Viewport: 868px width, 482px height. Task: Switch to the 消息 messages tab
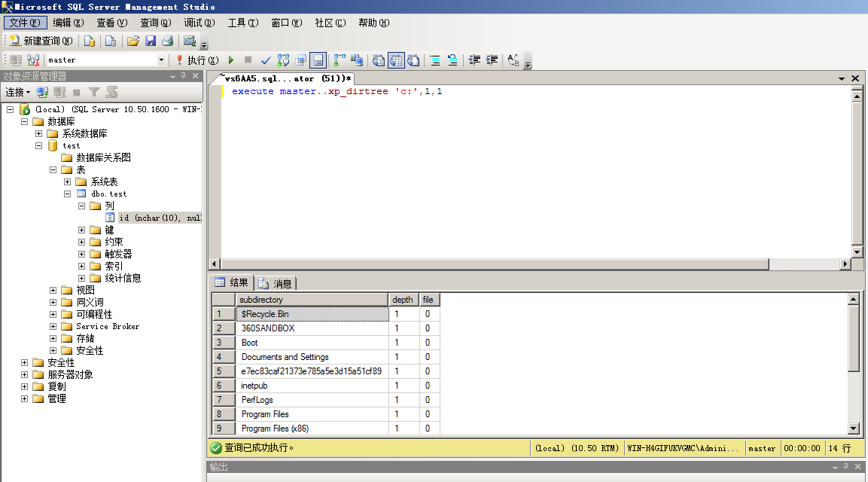276,284
